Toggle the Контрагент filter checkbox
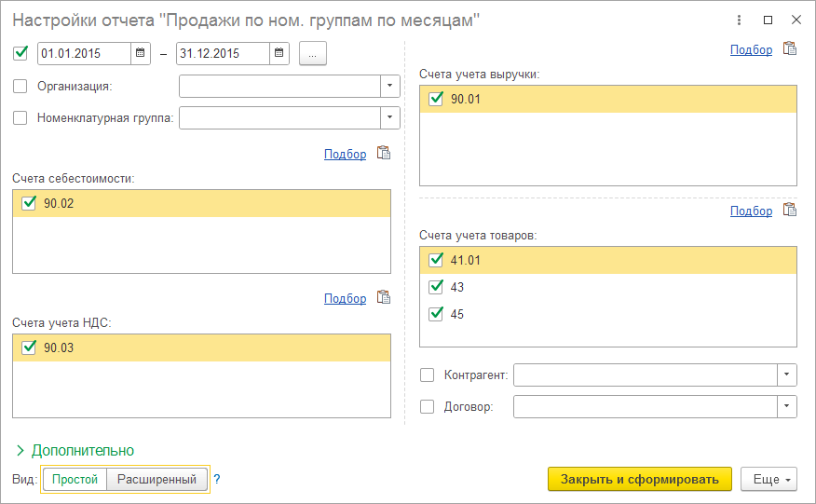816x504 pixels. (x=428, y=375)
